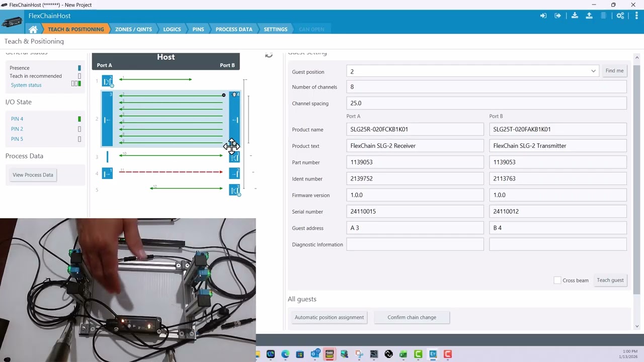This screenshot has width=644, height=362.
Task: Switch to the Settings tab
Action: tap(276, 29)
